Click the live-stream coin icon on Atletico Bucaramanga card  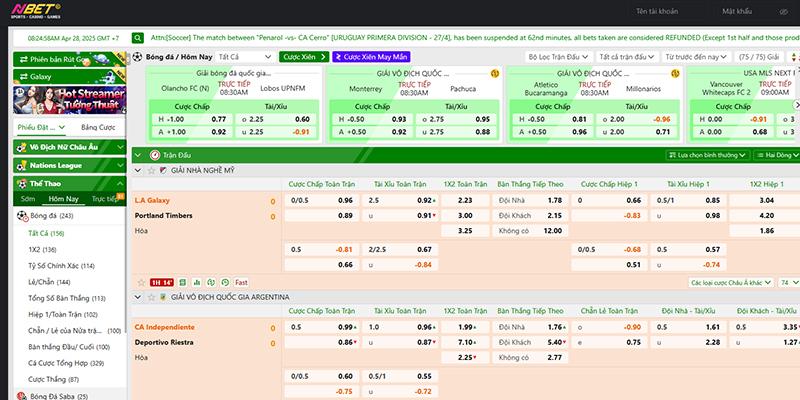point(676,73)
